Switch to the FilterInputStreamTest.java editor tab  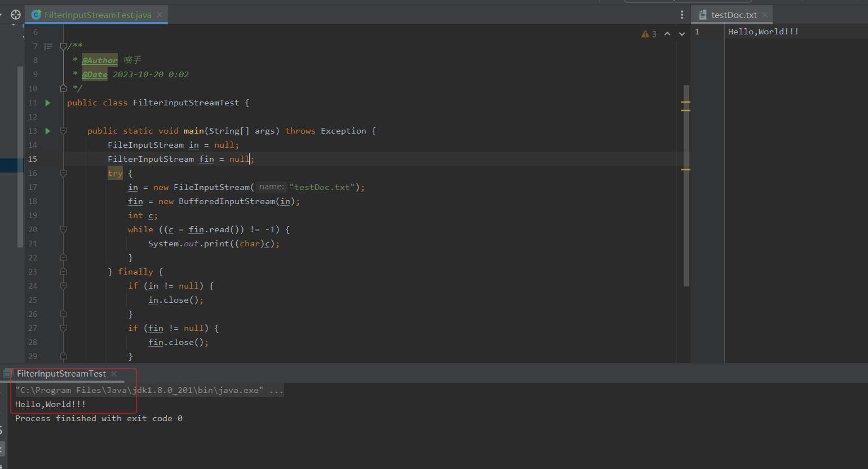click(x=98, y=15)
